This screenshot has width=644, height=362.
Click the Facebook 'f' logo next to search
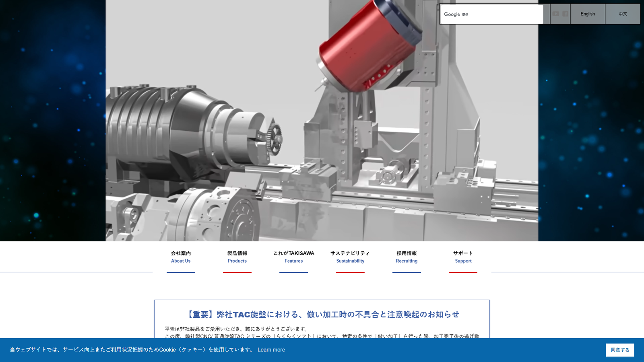coord(566,14)
